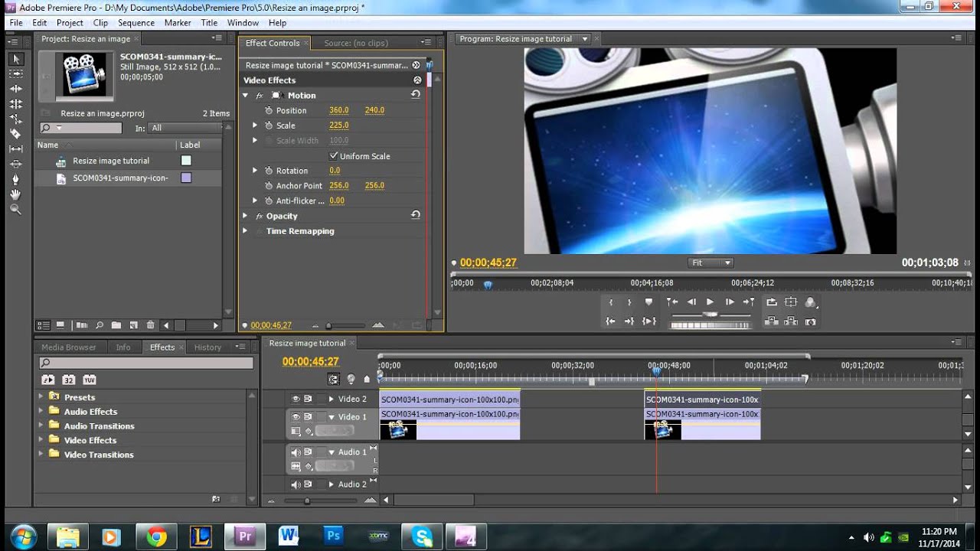Expand the Video Transitions folder

[x=41, y=454]
